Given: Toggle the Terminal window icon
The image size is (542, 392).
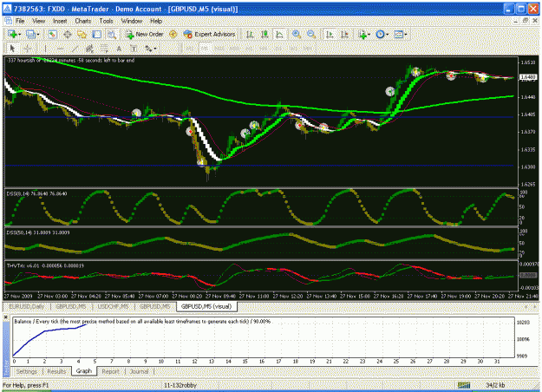Looking at the screenshot, I should pyautogui.click(x=97, y=34).
